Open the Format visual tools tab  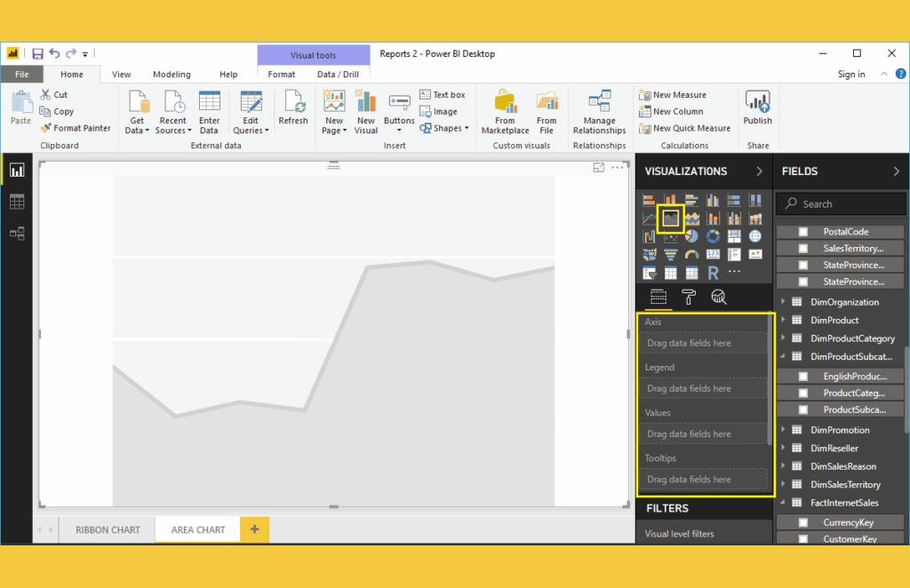[282, 75]
